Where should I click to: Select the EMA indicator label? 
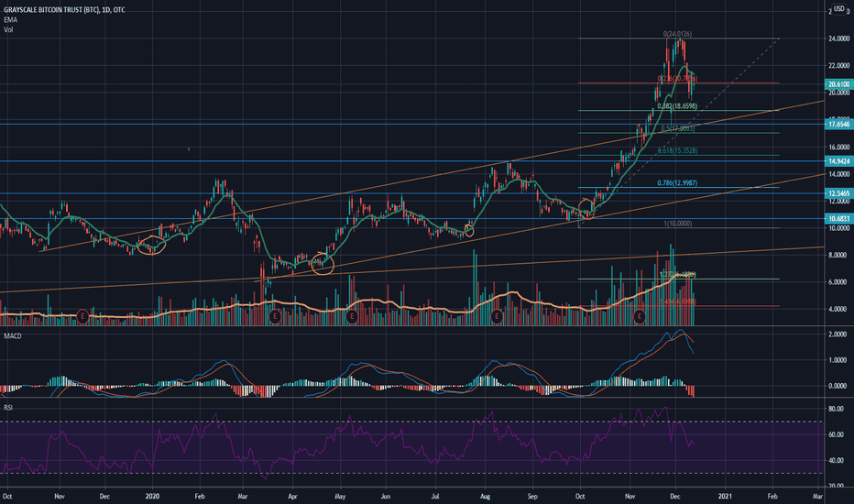pyautogui.click(x=10, y=19)
